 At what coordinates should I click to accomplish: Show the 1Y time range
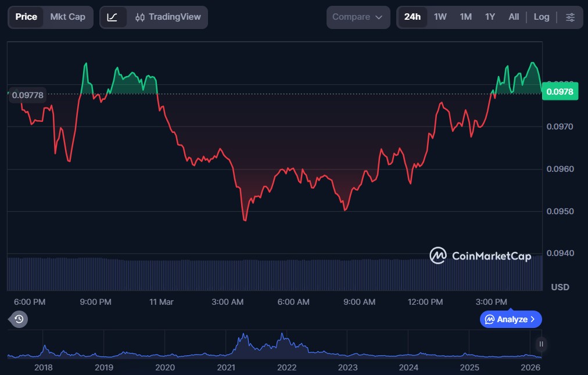tap(490, 17)
